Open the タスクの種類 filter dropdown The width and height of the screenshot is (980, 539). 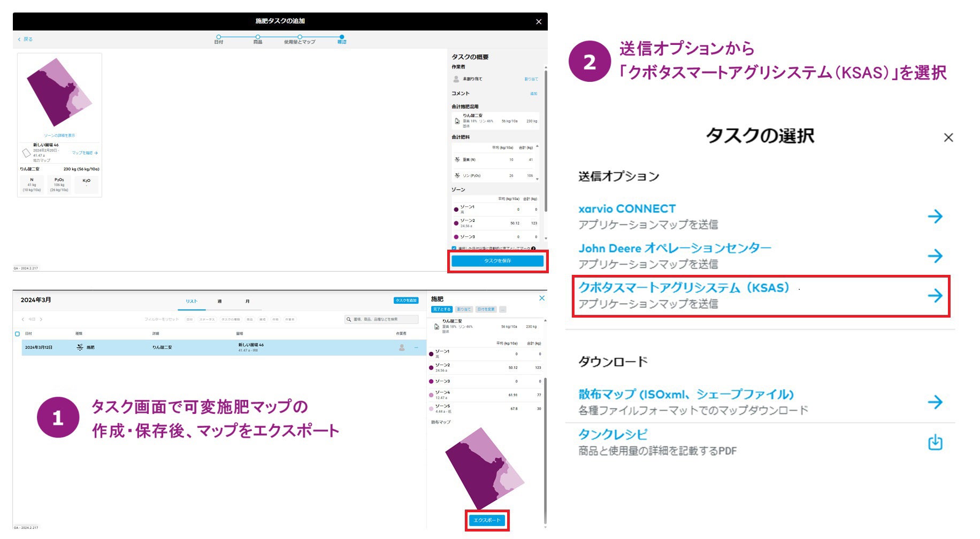(231, 319)
